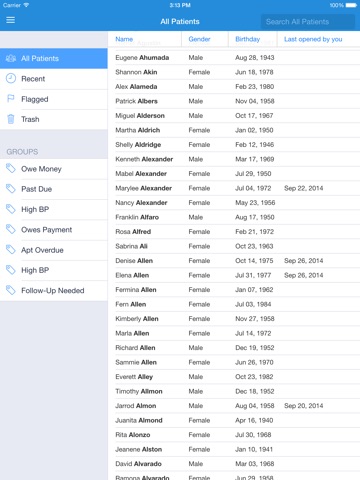Image resolution: width=360 pixels, height=480 pixels.
Task: Sort patients by Birthday column header
Action: click(x=247, y=39)
